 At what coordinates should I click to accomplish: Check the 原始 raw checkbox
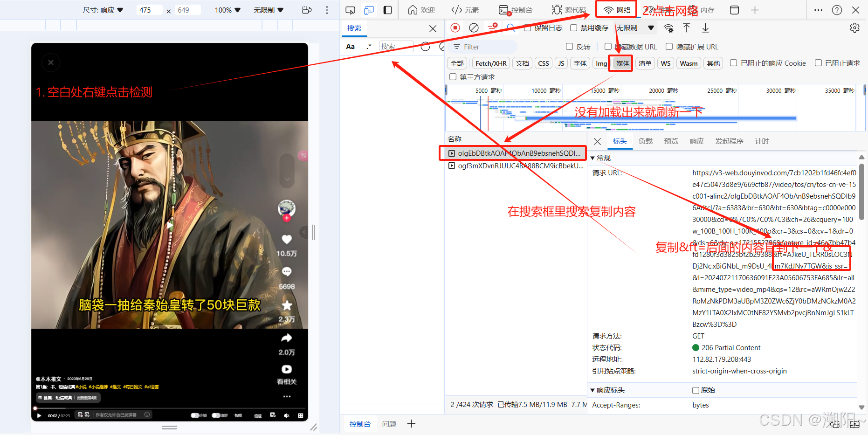click(696, 390)
